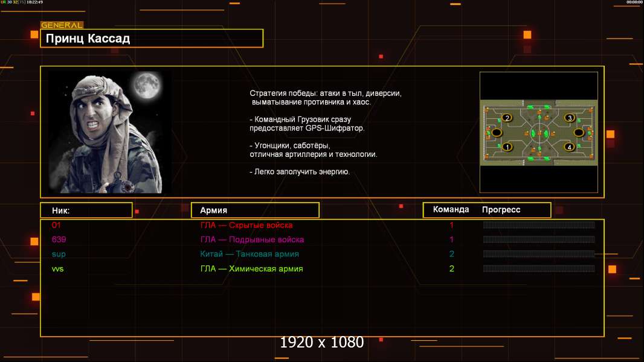The height and width of the screenshot is (362, 644).
Task: Click the battlefield minimap preview
Action: point(539,132)
